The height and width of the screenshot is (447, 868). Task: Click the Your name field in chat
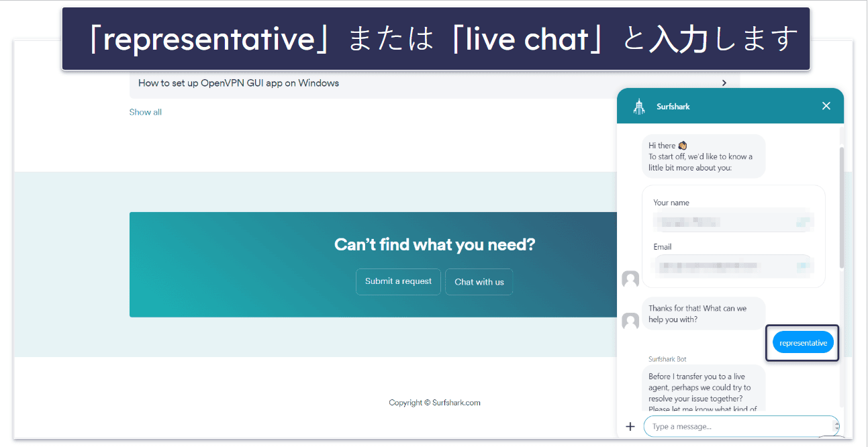tap(734, 220)
